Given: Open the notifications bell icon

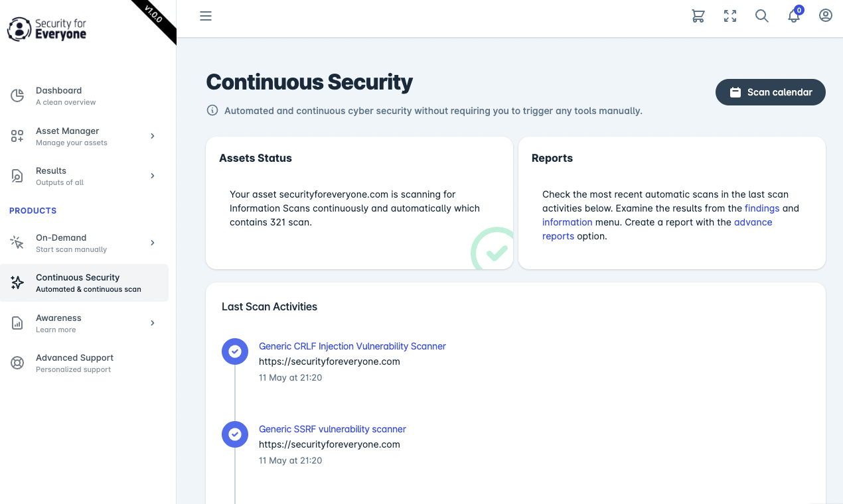Looking at the screenshot, I should (x=794, y=16).
